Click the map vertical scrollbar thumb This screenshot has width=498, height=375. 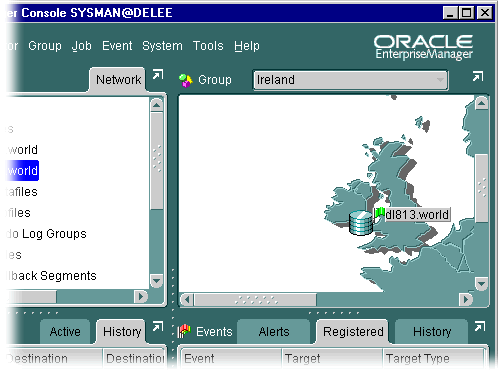coord(481,188)
